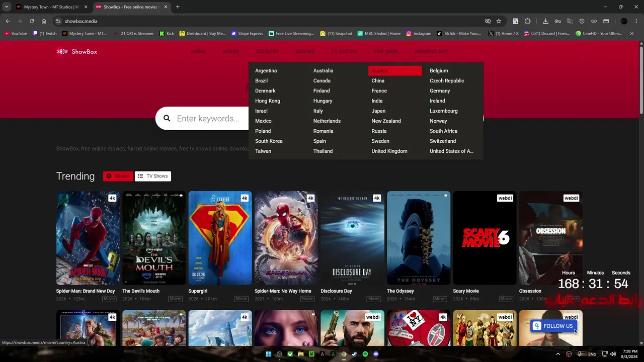Open the Extensions puzzle icon

(x=528, y=21)
